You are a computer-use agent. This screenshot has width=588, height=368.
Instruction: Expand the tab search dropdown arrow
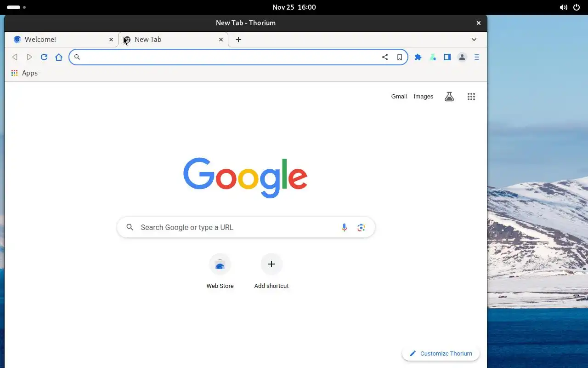pos(474,40)
